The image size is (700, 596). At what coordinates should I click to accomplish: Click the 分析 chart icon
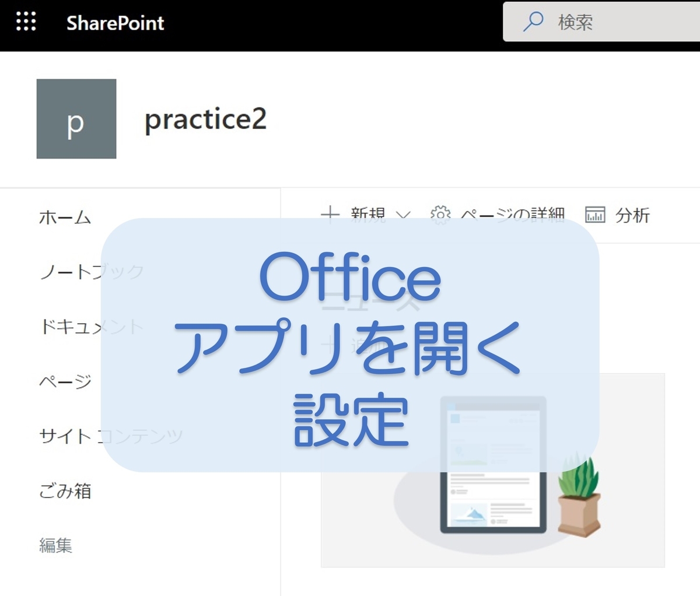pyautogui.click(x=595, y=215)
